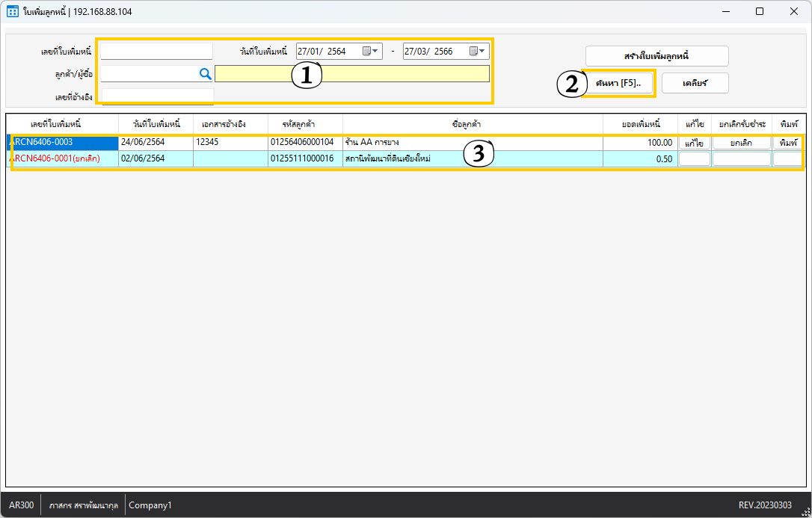Click แก้ไข button on row ARCN6406-0003

(x=694, y=143)
